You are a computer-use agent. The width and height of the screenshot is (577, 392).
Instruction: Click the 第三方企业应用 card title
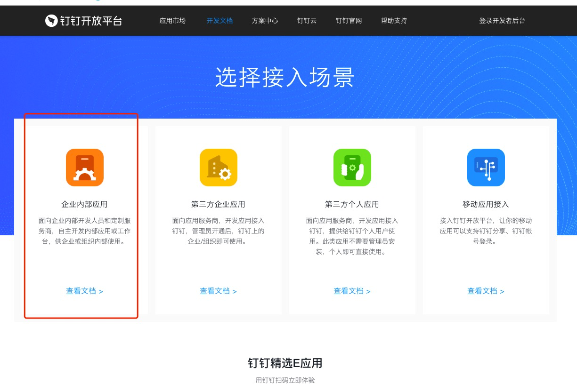(x=219, y=204)
